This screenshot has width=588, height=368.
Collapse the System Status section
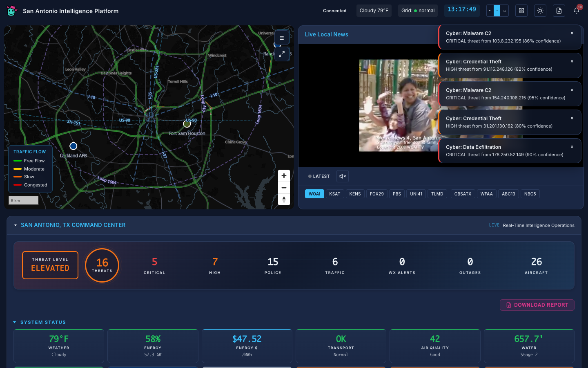(15, 322)
